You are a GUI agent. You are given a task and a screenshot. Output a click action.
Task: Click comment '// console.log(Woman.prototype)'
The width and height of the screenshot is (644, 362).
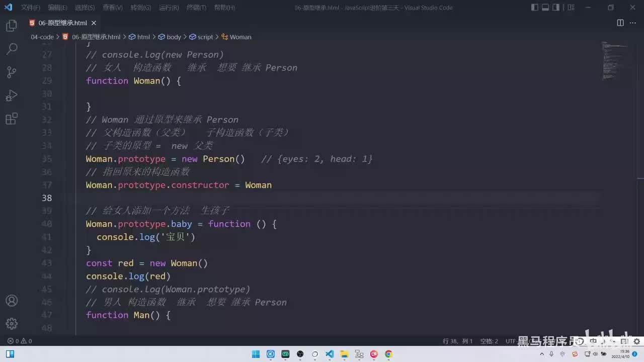(x=168, y=289)
